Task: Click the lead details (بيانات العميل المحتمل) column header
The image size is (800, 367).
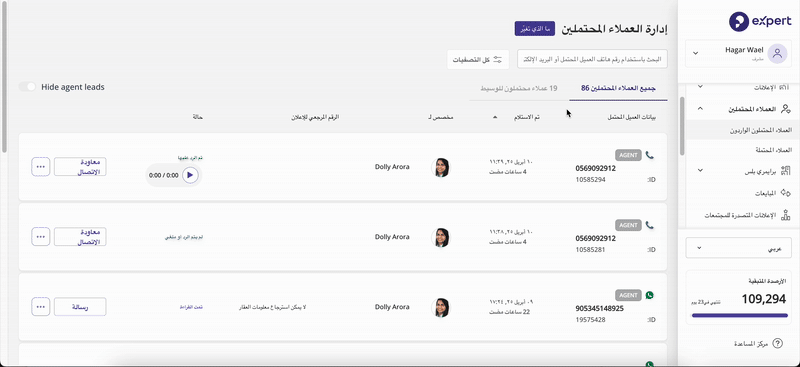Action: 632,117
